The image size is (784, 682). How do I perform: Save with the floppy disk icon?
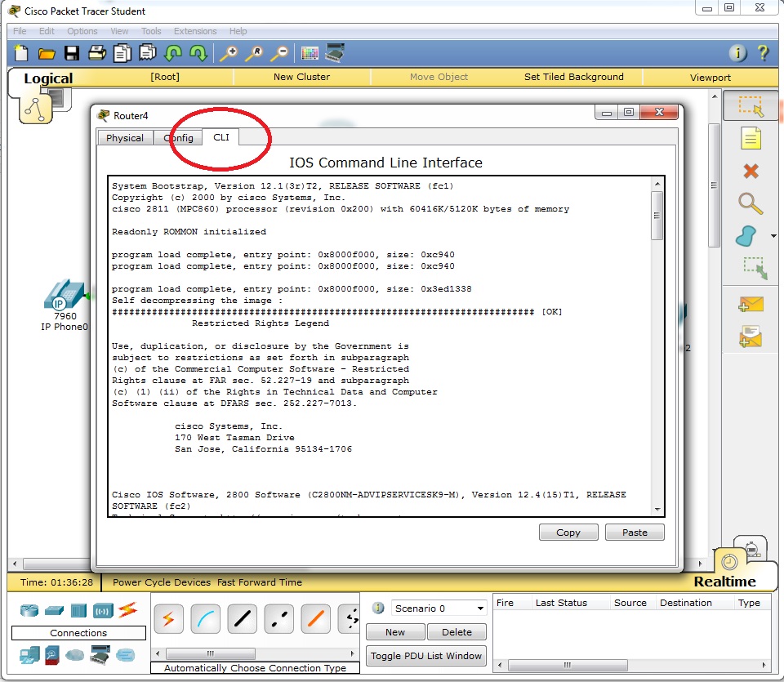[72, 53]
